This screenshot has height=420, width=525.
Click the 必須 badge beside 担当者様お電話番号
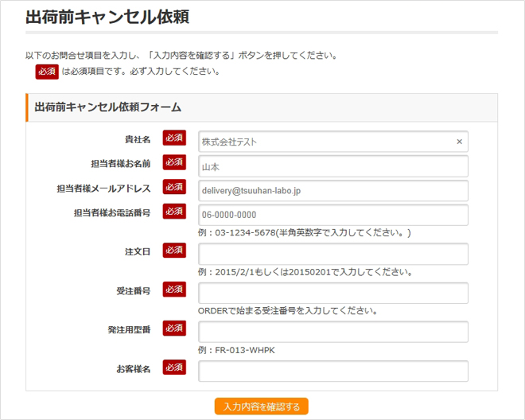(x=174, y=212)
